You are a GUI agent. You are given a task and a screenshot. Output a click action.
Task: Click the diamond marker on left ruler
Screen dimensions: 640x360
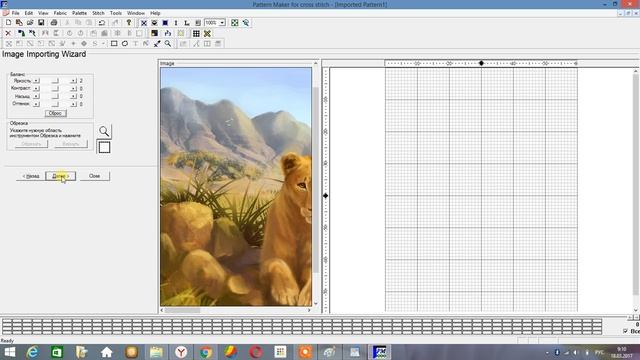(325, 196)
